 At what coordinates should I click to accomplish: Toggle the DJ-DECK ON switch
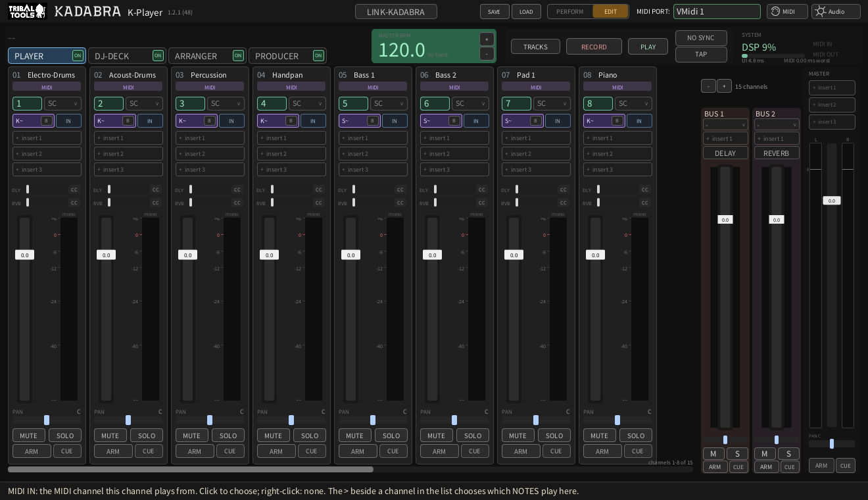[x=158, y=56]
